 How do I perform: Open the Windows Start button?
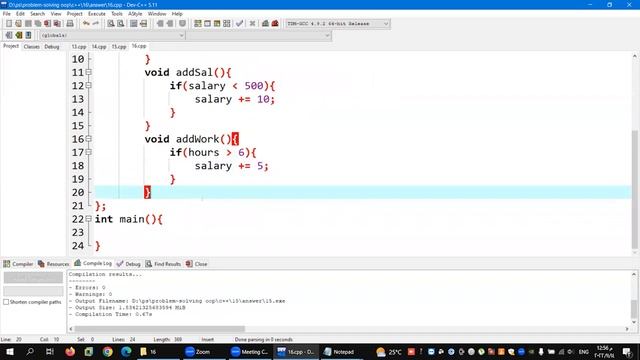(10, 351)
